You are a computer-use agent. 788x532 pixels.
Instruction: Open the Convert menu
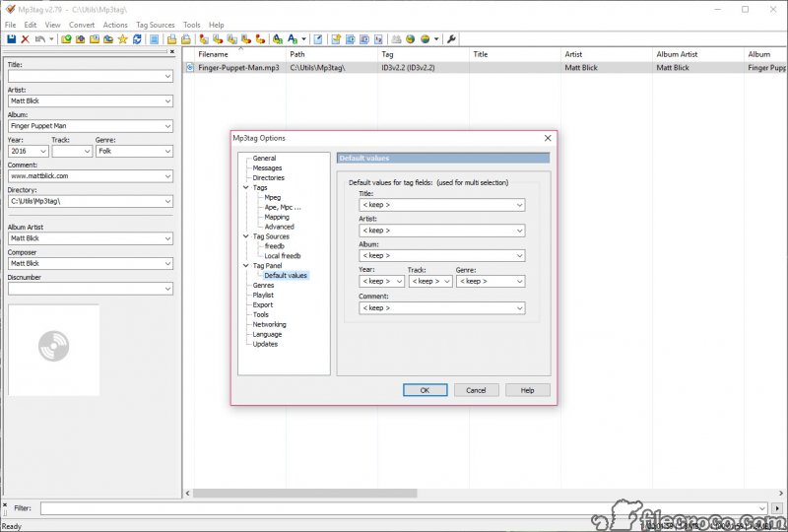(x=82, y=25)
